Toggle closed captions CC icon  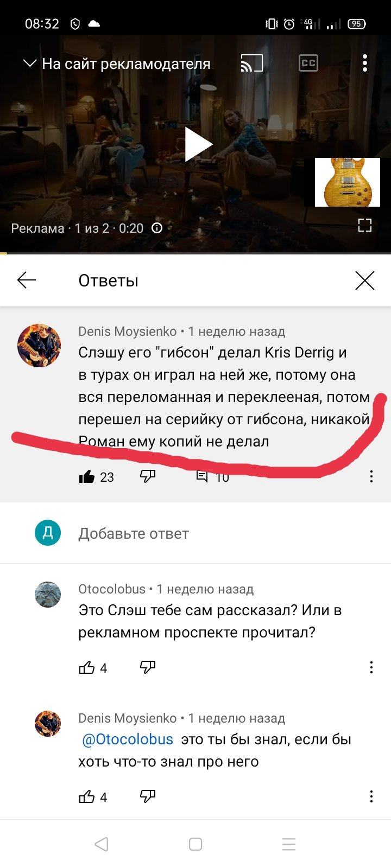coord(308,63)
